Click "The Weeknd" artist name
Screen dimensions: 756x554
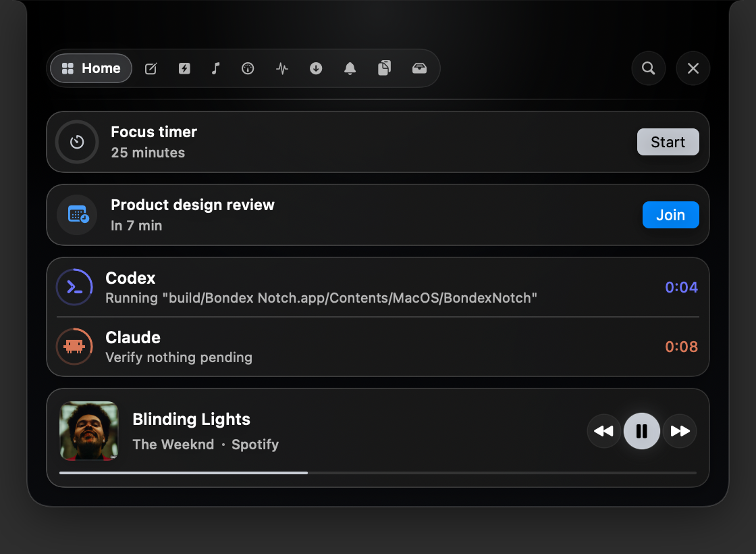(x=173, y=444)
